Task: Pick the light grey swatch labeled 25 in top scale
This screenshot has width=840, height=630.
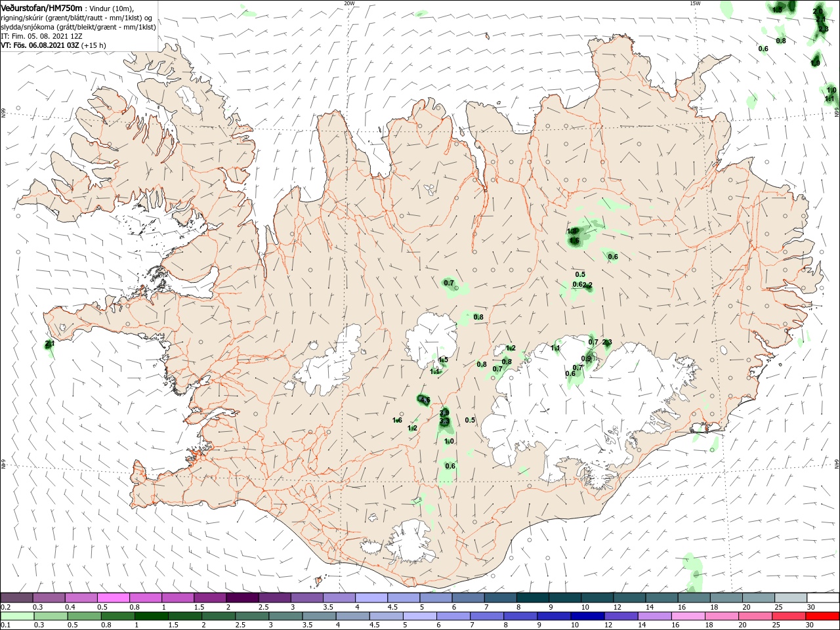Action: [791, 597]
